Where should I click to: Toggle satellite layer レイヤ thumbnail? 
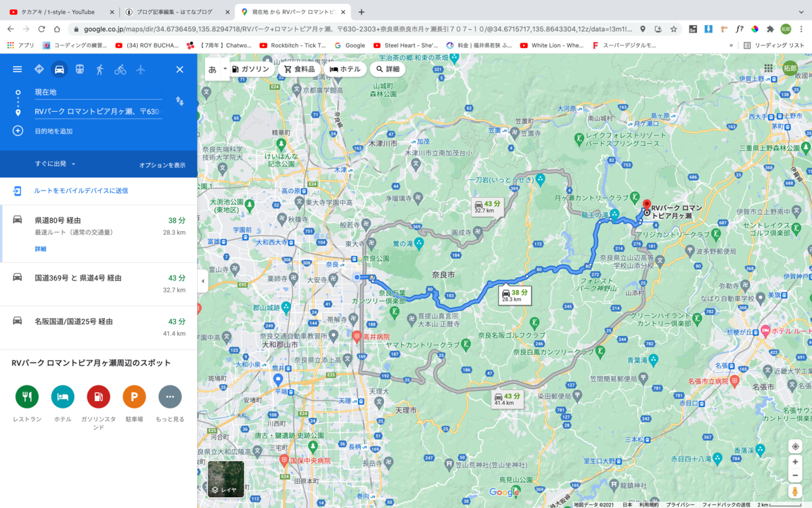pos(225,479)
